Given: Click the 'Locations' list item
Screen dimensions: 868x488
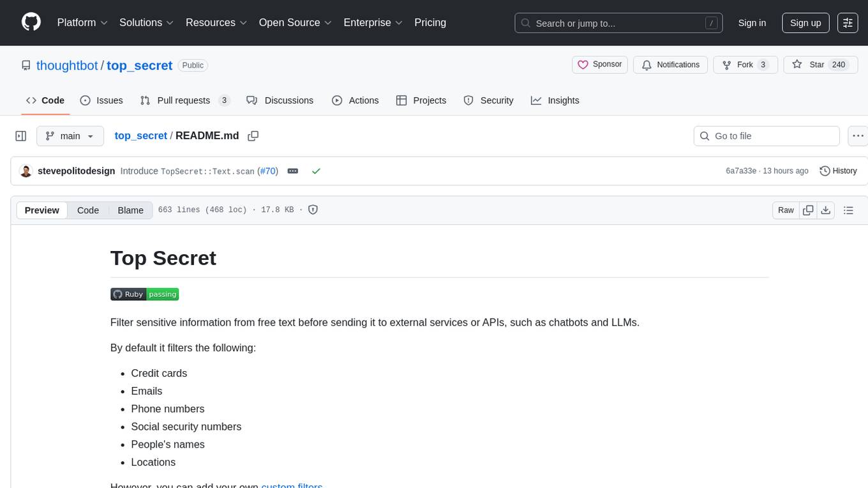Looking at the screenshot, I should click(153, 462).
